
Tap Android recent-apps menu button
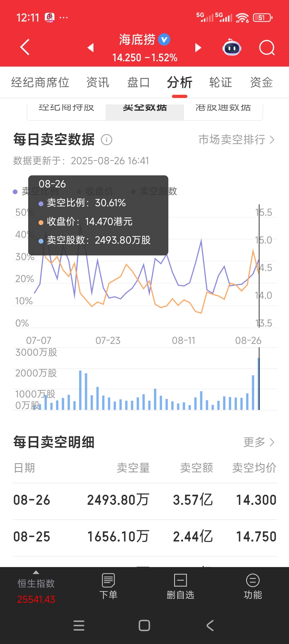(x=79, y=625)
